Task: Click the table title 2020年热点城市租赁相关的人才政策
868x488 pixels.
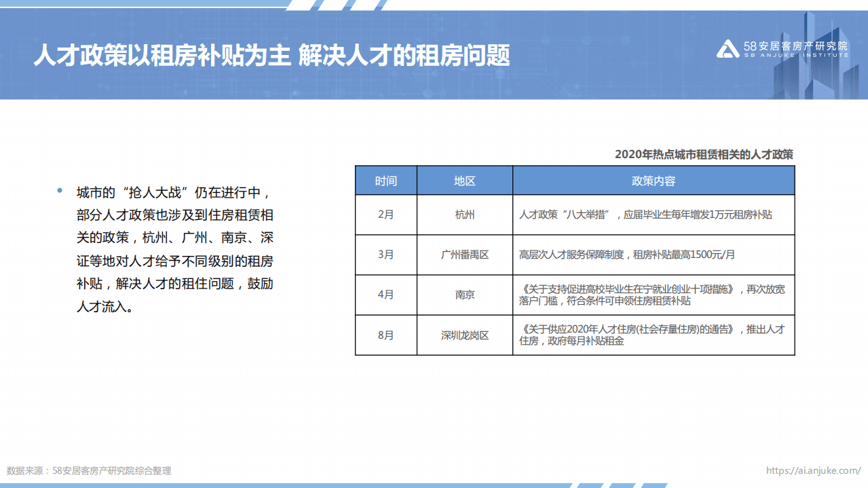Action: tap(706, 154)
